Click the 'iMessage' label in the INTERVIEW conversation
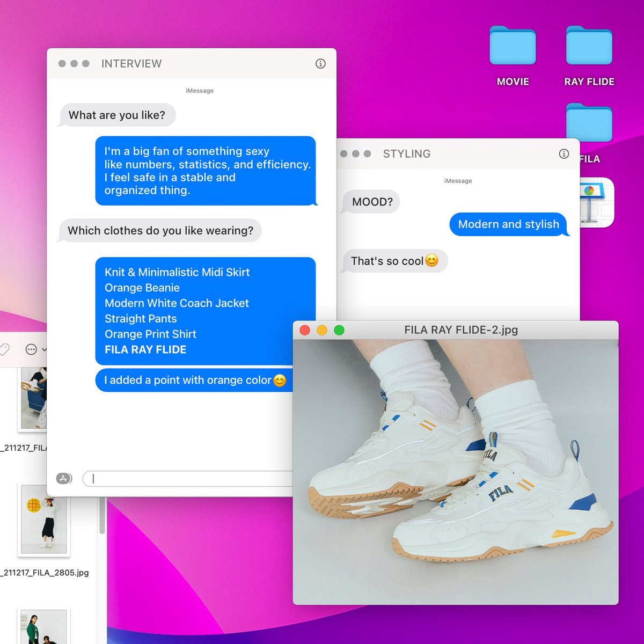 pyautogui.click(x=200, y=91)
